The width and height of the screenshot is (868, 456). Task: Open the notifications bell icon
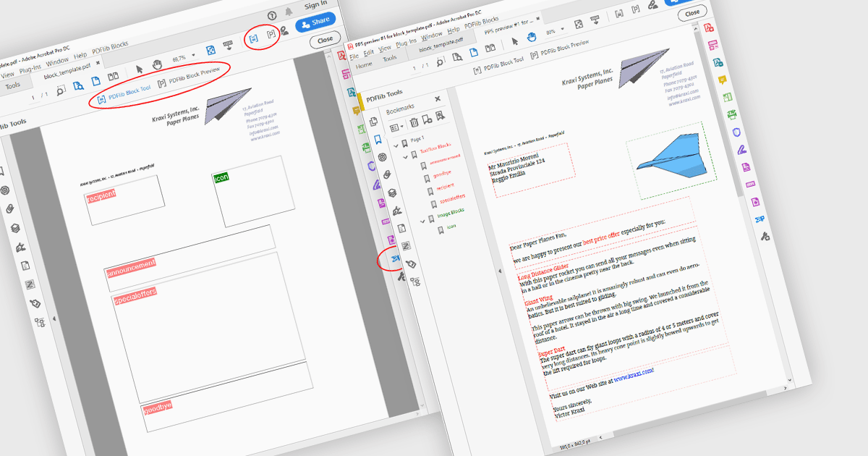[x=289, y=12]
